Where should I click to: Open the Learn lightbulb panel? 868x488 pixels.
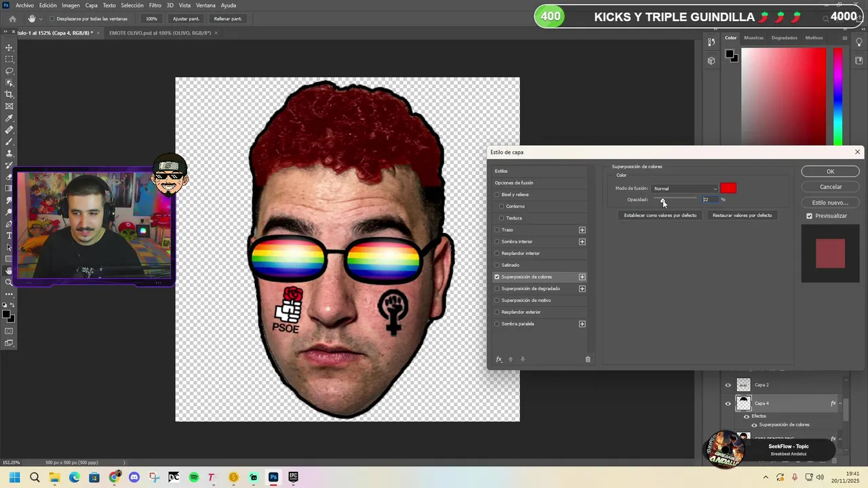(859, 42)
